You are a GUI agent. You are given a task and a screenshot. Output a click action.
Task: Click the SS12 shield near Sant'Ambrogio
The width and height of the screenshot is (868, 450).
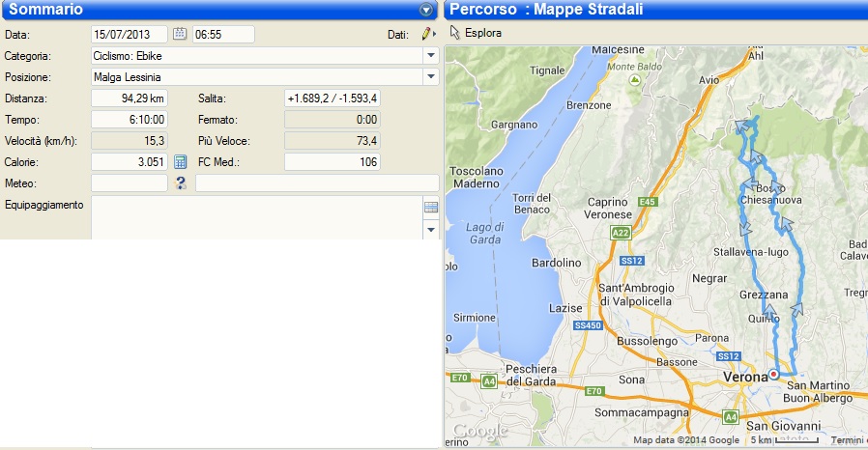(631, 261)
